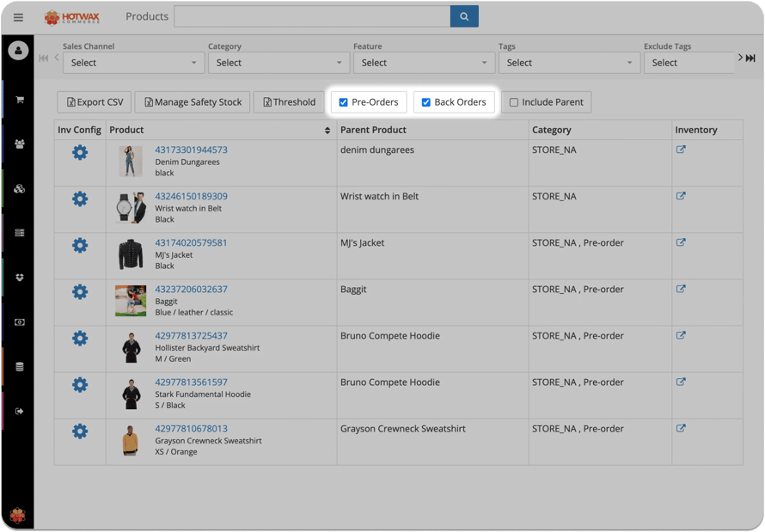Image resolution: width=765 pixels, height=532 pixels.
Task: Open product link 42977813561597
Action: (x=191, y=382)
